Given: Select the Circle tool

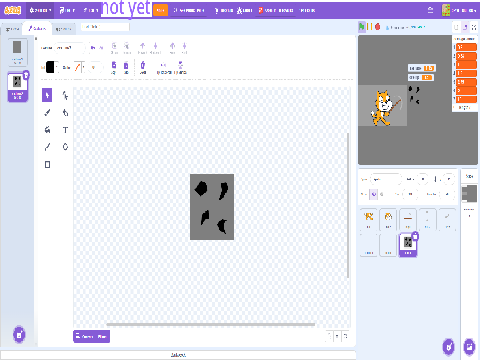Looking at the screenshot, I should pyautogui.click(x=65, y=147).
